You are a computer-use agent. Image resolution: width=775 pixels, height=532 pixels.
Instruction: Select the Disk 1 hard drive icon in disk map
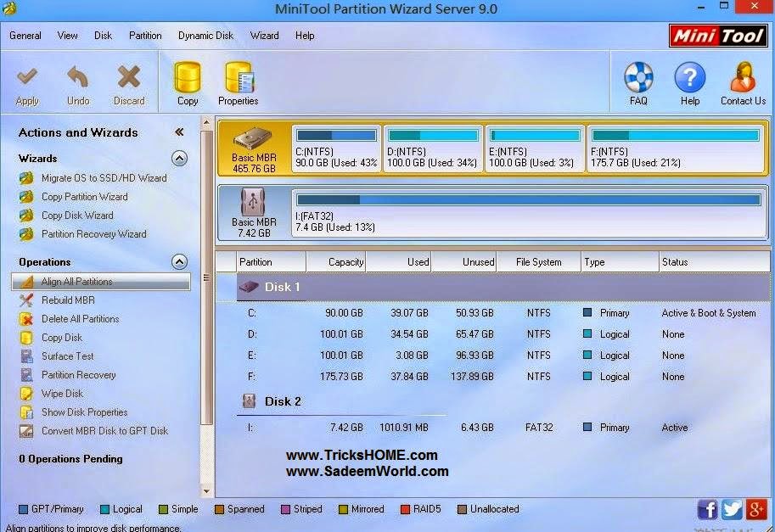[x=253, y=139]
